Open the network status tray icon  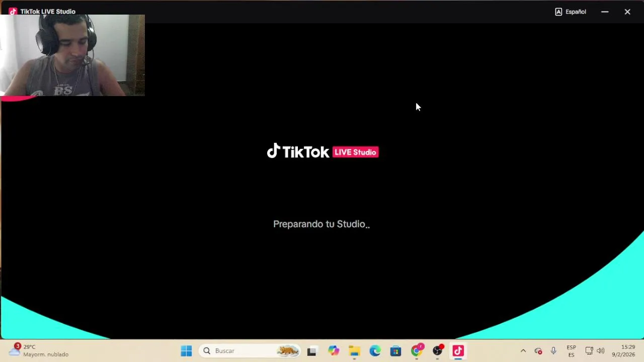point(589,351)
